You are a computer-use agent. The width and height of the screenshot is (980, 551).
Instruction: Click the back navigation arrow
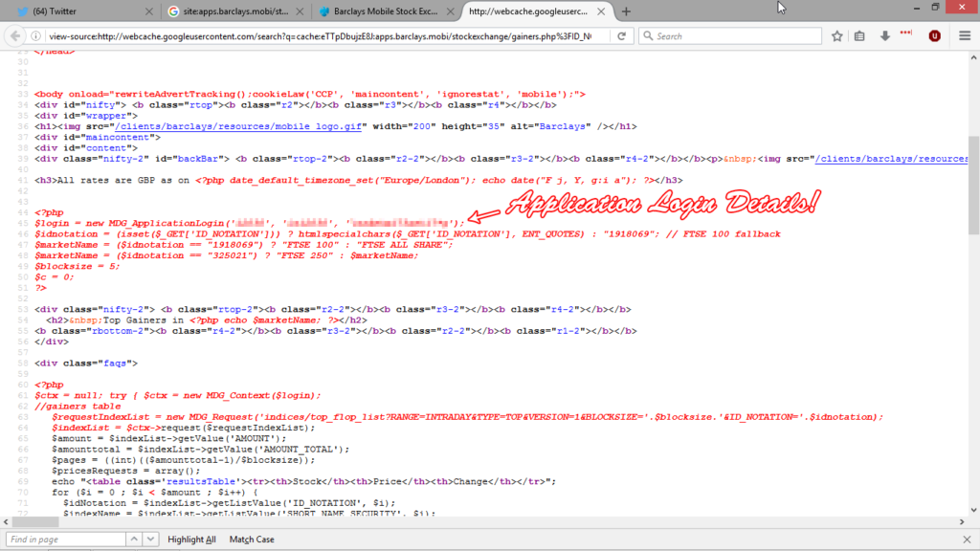tap(15, 36)
